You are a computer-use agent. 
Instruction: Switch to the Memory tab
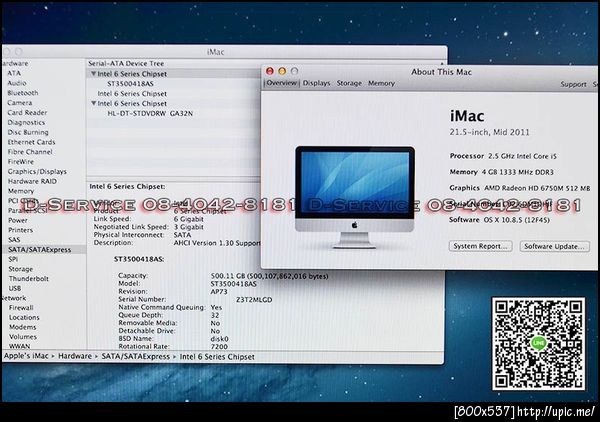(x=381, y=83)
